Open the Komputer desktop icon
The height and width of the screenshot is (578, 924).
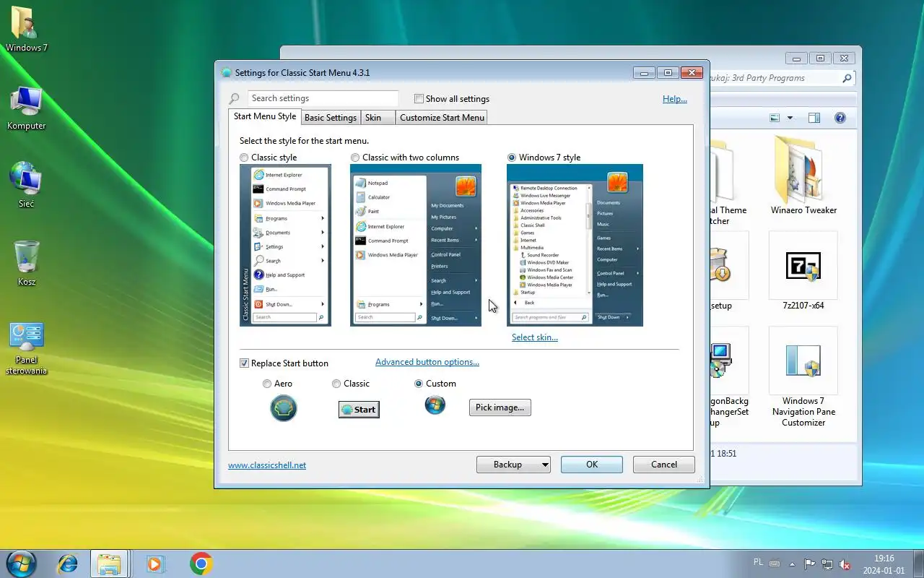(26, 108)
